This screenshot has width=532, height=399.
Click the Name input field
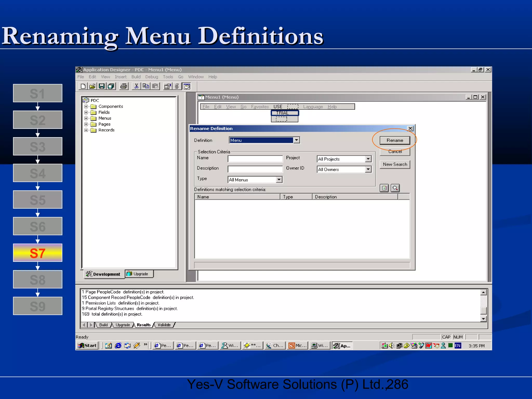coord(255,159)
